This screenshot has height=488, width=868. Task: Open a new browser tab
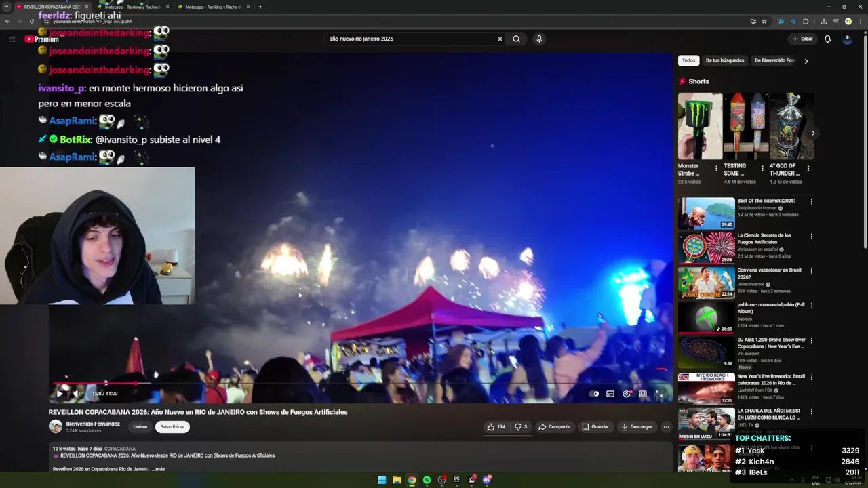(x=260, y=7)
